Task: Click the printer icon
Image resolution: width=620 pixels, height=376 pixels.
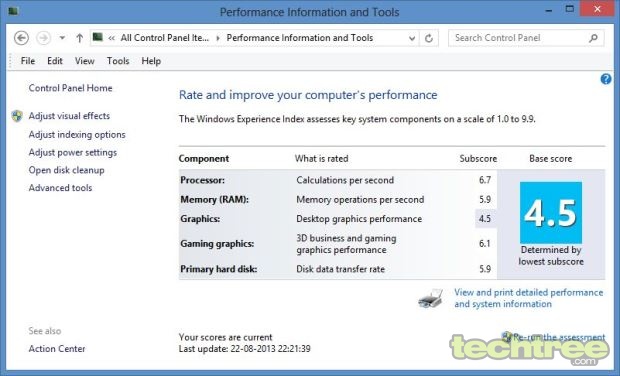Action: click(x=431, y=299)
